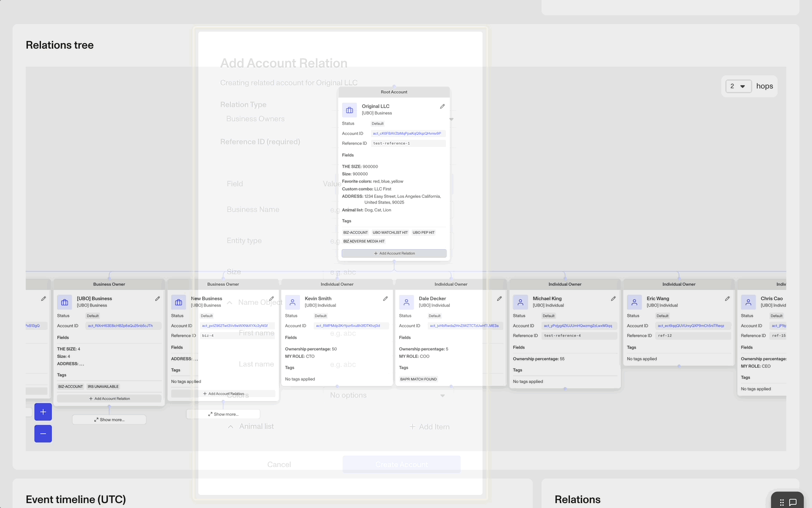The height and width of the screenshot is (508, 812).
Task: Click reference ID test-reference-1
Action: click(392, 143)
